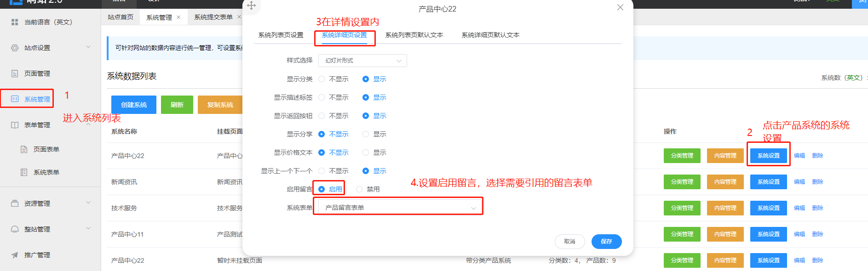Click the 资源管理 icon in sidebar
This screenshot has width=868, height=271.
tap(15, 203)
